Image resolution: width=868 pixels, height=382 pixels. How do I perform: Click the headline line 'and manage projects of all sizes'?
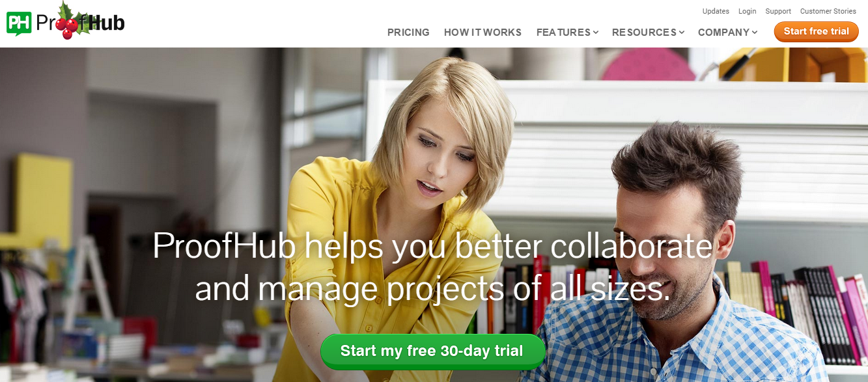(432, 289)
